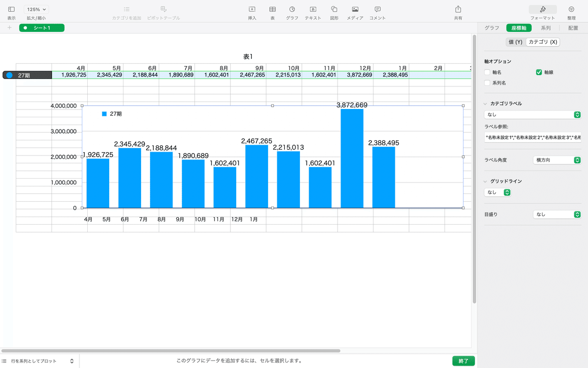Select the tallest bar labeled 3,872,669
588x368 pixels.
pyautogui.click(x=352, y=158)
